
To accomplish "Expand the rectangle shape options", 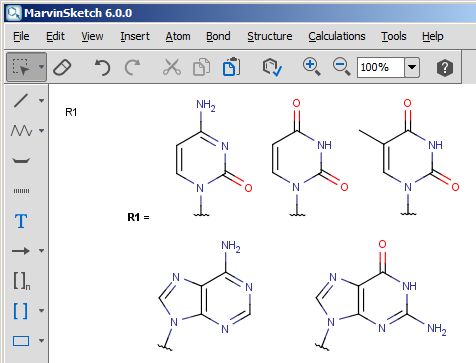I will pyautogui.click(x=41, y=340).
